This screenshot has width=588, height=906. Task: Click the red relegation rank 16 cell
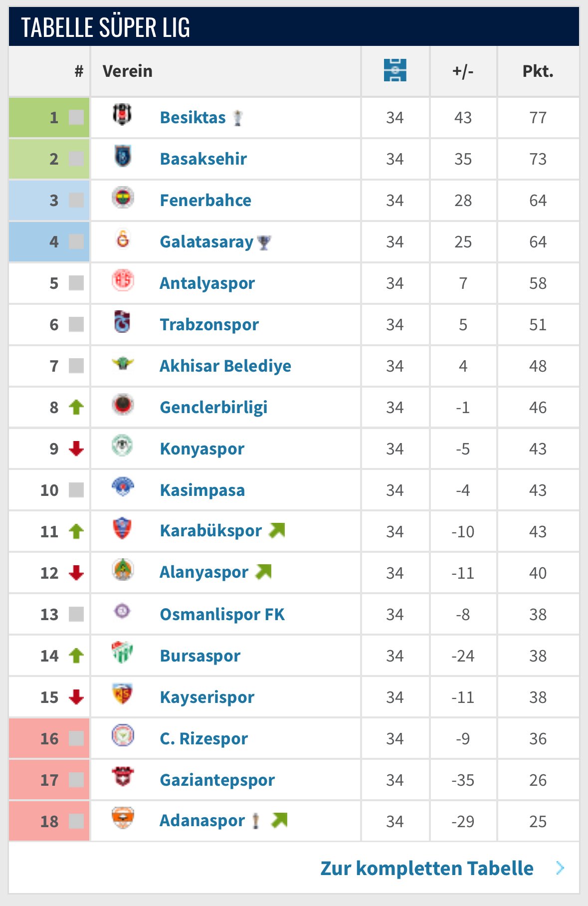point(49,738)
